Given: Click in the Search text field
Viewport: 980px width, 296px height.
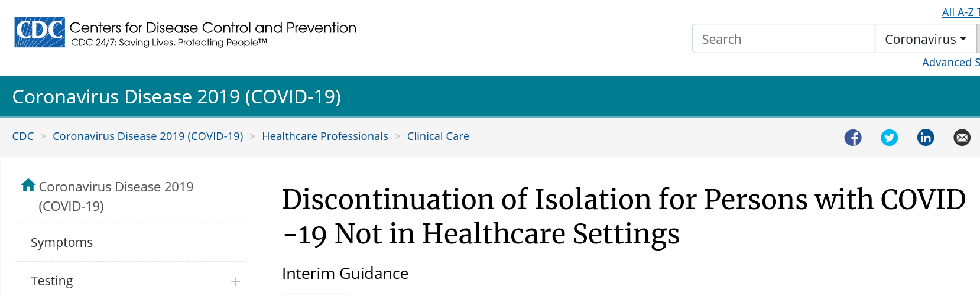Looking at the screenshot, I should (784, 39).
